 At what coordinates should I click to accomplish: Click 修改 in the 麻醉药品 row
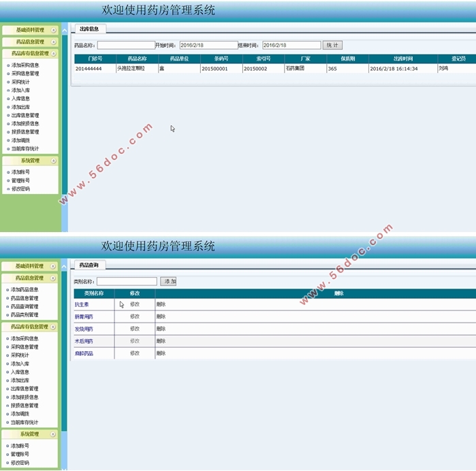click(135, 353)
